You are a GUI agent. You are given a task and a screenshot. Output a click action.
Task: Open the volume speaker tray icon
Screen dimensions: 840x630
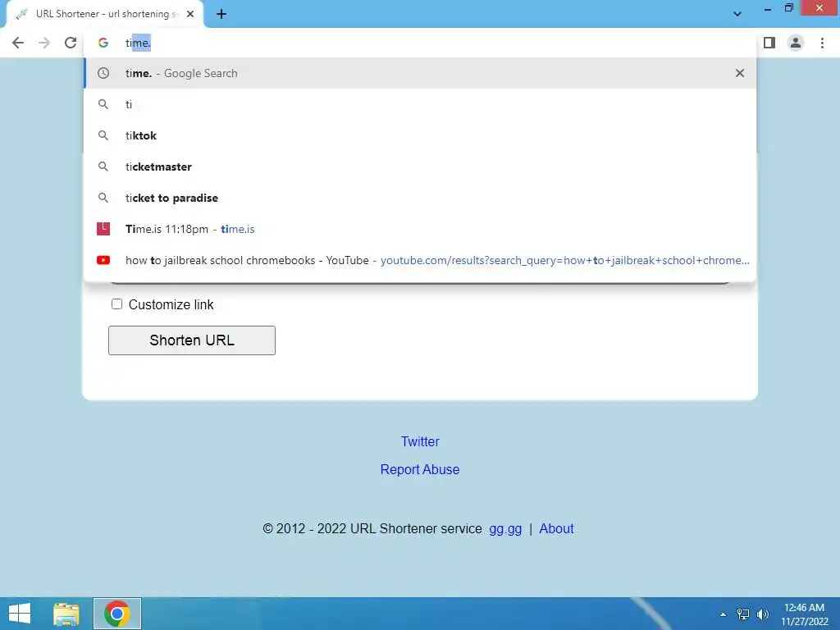click(762, 614)
